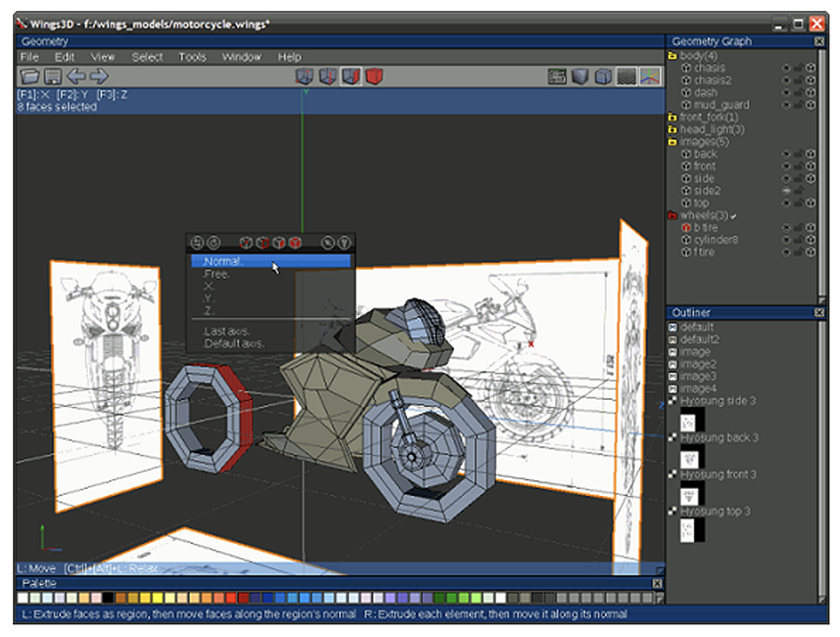Switch to edge selection mode cube

point(327,76)
